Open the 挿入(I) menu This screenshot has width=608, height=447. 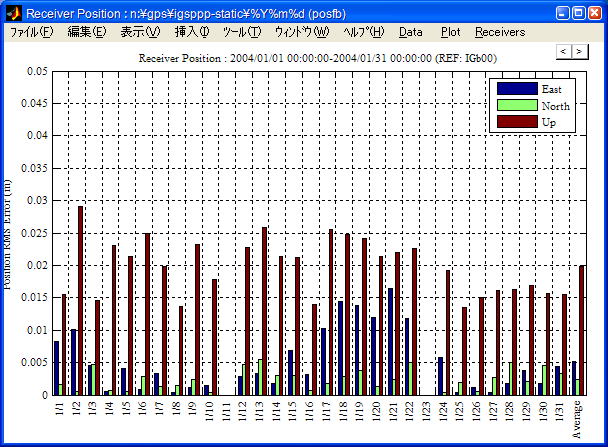click(192, 32)
